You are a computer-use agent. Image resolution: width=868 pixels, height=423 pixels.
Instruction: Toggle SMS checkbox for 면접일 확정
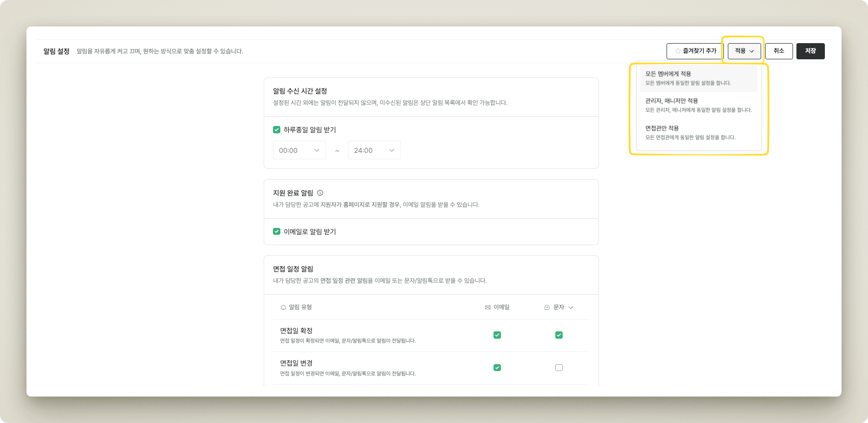(559, 335)
